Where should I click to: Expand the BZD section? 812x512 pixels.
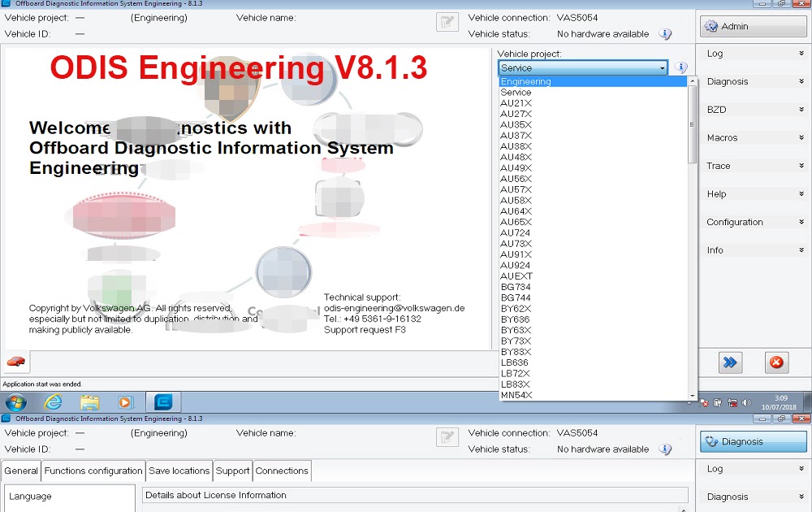click(x=754, y=110)
